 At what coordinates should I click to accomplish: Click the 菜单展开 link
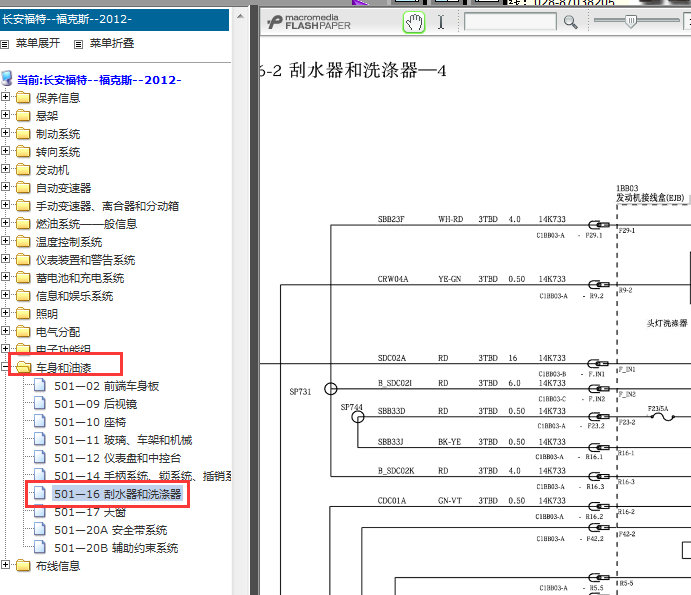tap(37, 43)
